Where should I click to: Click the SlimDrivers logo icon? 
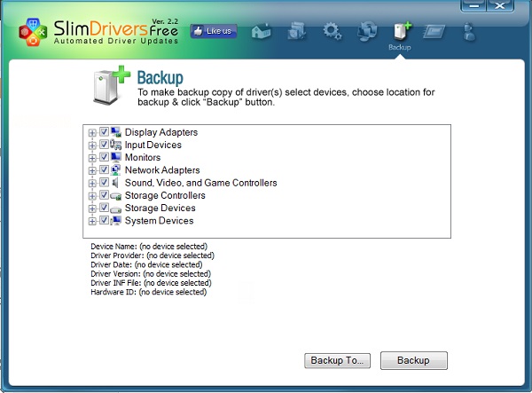[33, 32]
